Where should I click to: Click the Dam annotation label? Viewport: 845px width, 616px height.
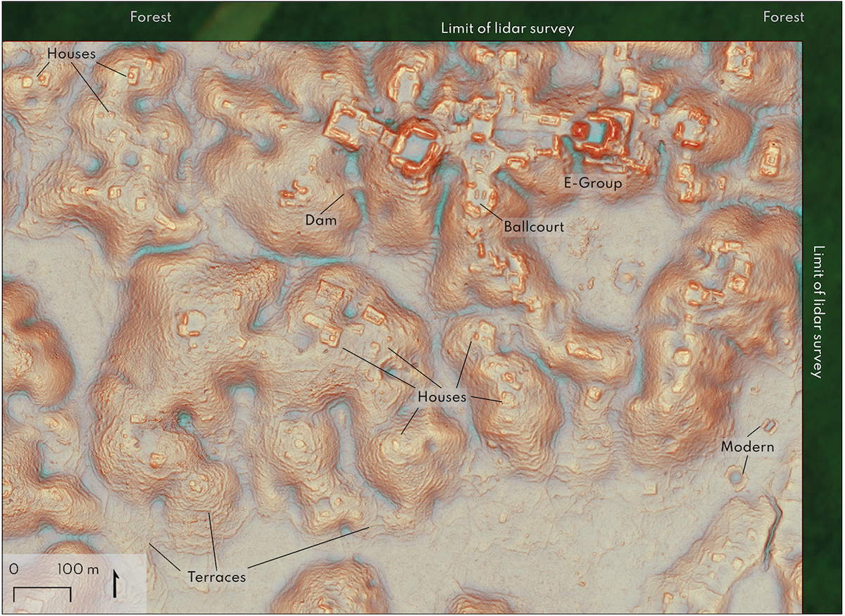[x=320, y=220]
